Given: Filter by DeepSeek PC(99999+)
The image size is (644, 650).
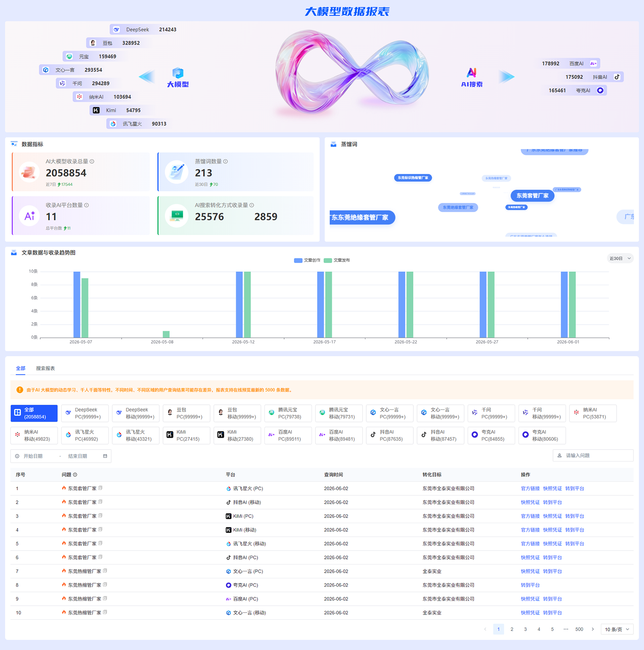Looking at the screenshot, I should pos(85,413).
